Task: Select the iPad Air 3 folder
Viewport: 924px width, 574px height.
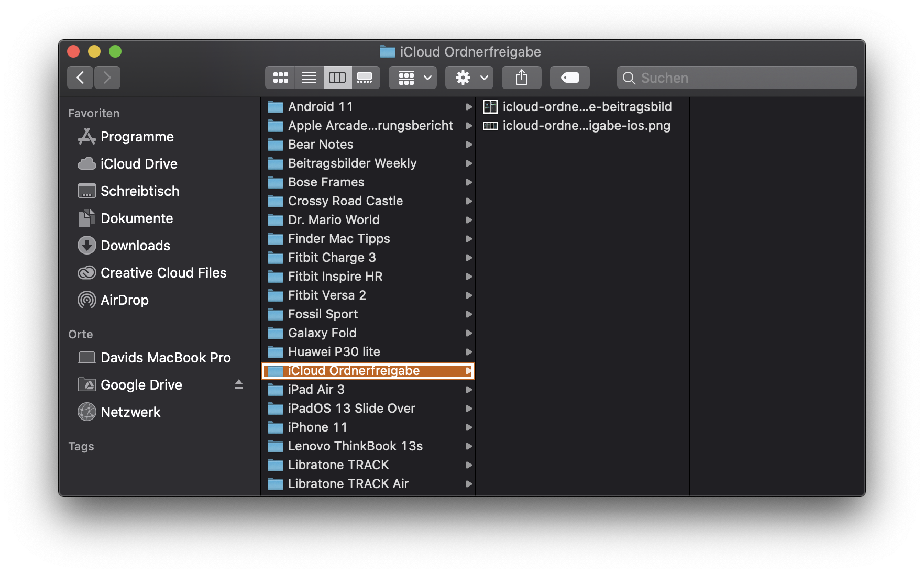Action: [368, 390]
